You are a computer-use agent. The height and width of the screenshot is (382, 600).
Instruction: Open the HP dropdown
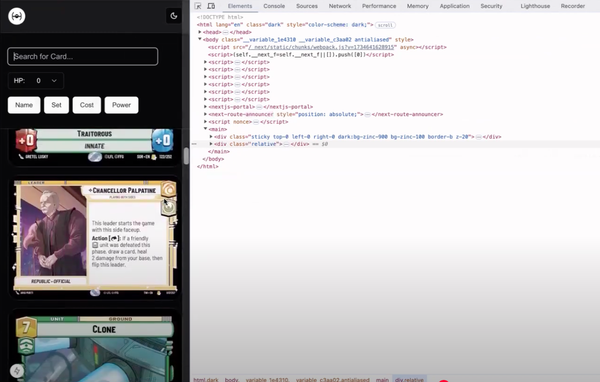[36, 81]
